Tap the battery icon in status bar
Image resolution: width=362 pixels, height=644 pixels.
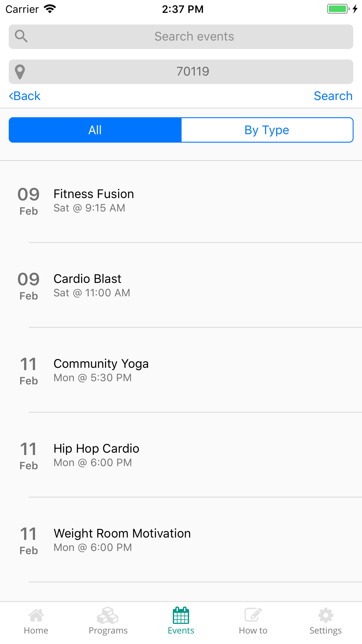tap(338, 9)
